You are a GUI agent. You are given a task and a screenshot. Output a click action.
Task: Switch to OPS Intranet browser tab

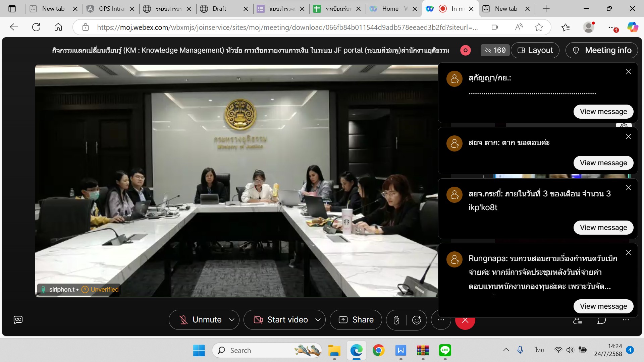111,9
